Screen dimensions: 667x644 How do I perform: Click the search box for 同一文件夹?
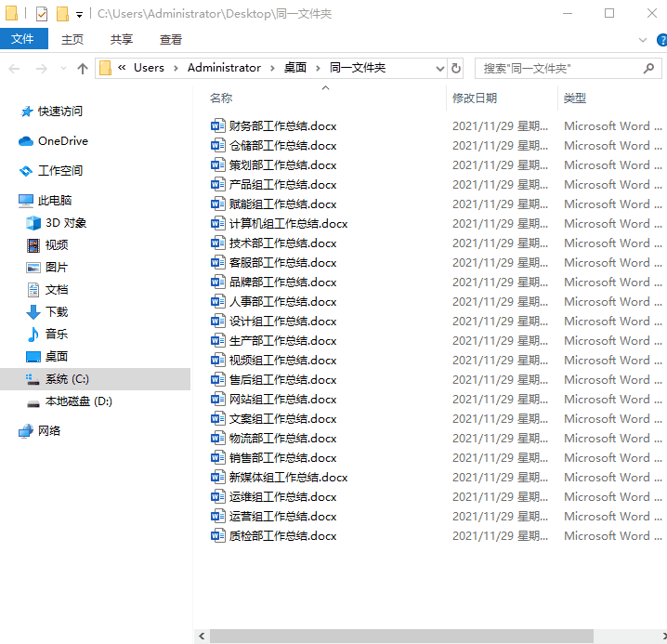[557, 69]
